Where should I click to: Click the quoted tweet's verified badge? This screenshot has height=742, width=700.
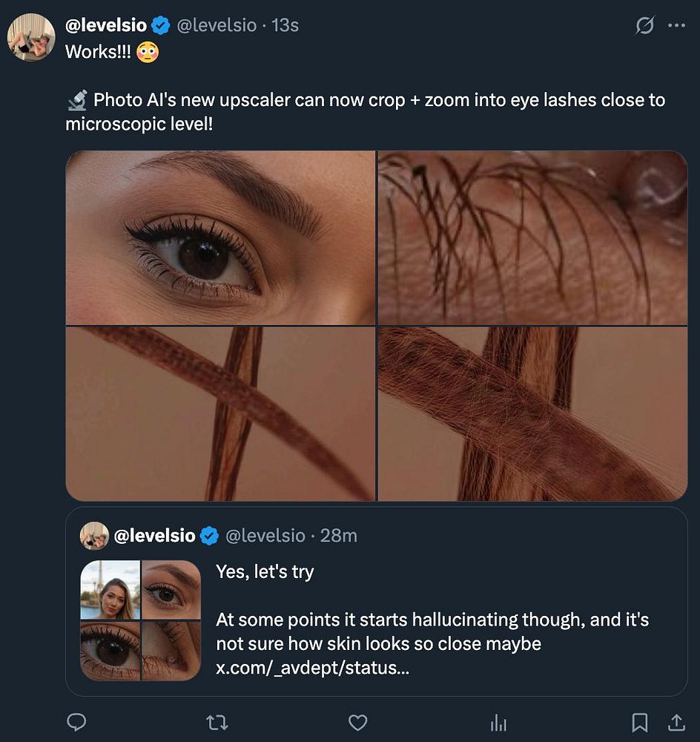click(210, 535)
